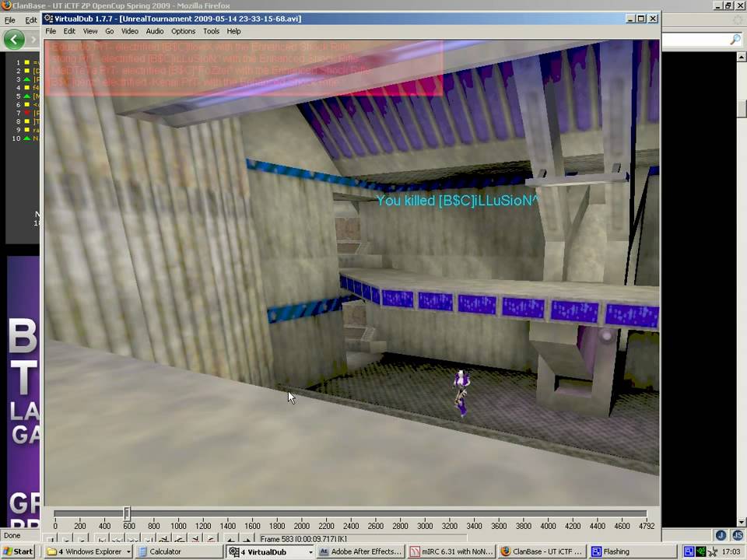Click the video frame preview pane

[352, 273]
